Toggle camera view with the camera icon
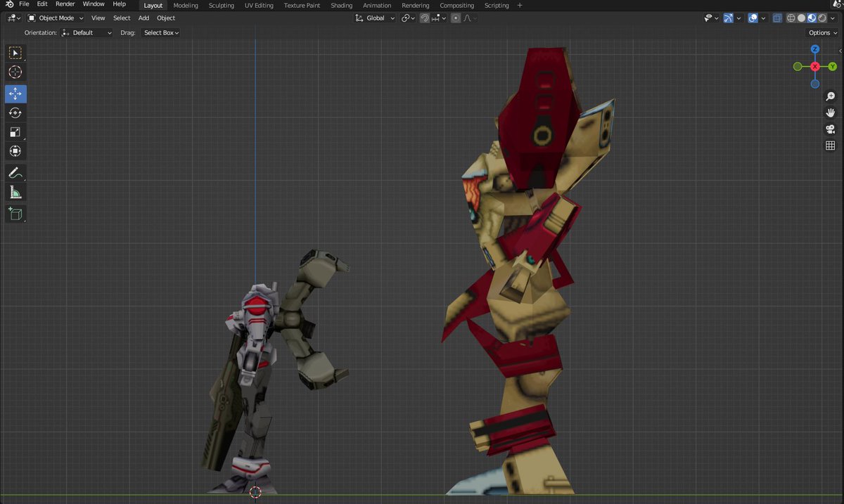This screenshot has width=844, height=504. coord(830,129)
